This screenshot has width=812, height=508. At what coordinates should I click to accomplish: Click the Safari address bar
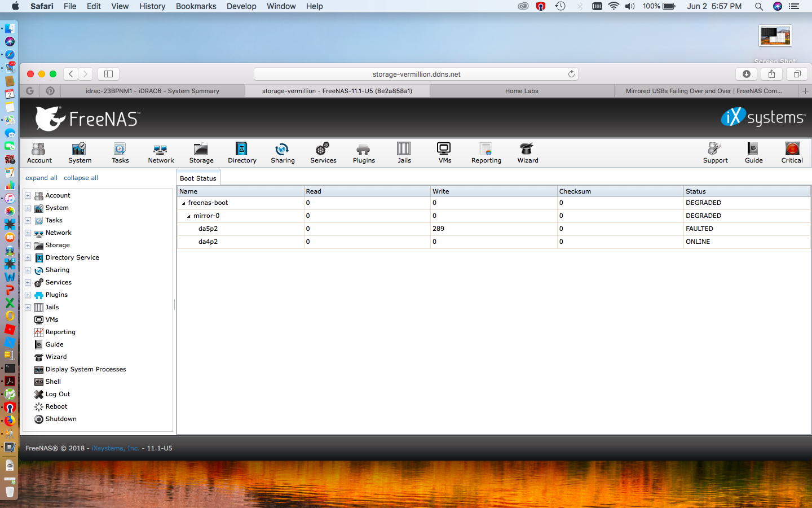(x=416, y=74)
